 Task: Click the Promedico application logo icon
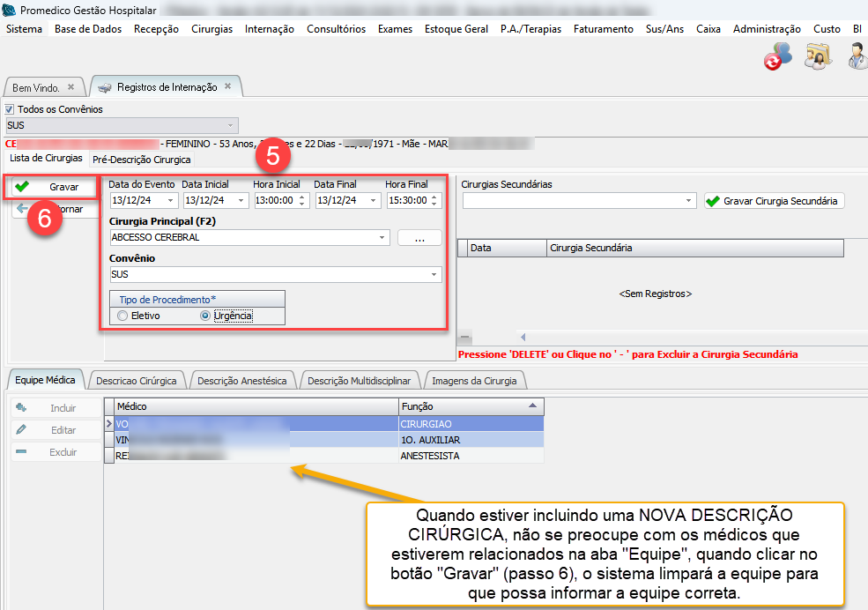click(x=10, y=11)
